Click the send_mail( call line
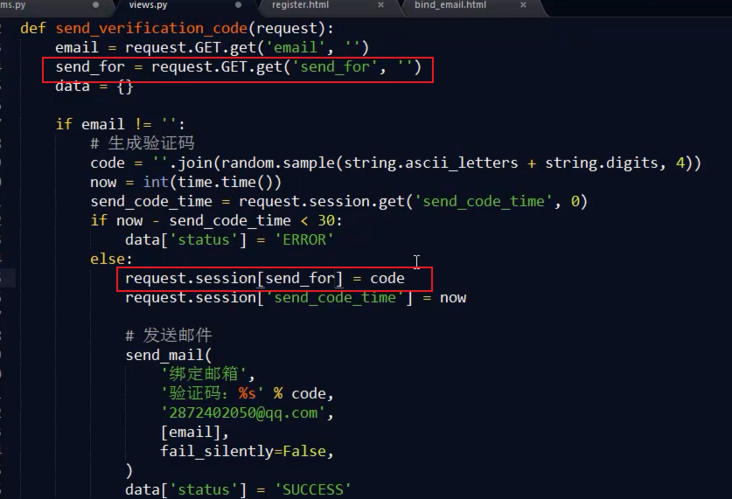 (x=169, y=355)
